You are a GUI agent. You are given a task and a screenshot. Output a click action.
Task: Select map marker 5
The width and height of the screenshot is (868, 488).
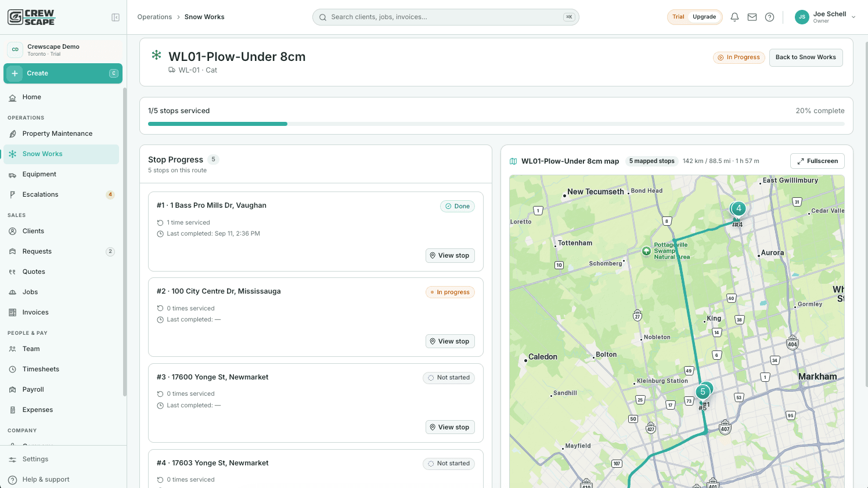point(703,392)
